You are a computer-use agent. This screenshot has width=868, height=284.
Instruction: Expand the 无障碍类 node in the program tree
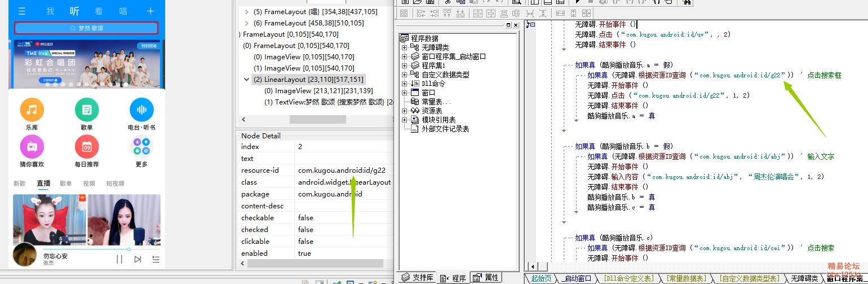tap(404, 47)
